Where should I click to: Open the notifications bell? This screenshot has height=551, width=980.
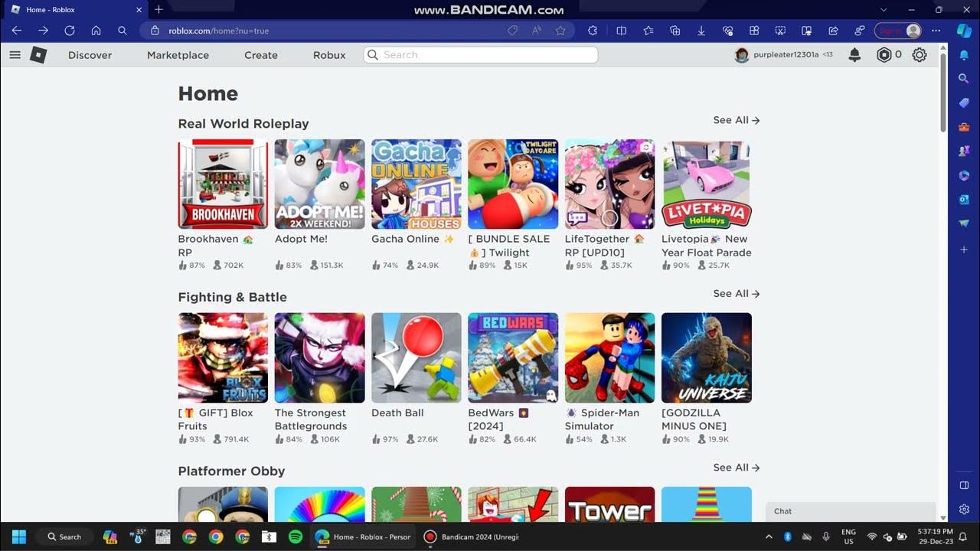tap(854, 55)
